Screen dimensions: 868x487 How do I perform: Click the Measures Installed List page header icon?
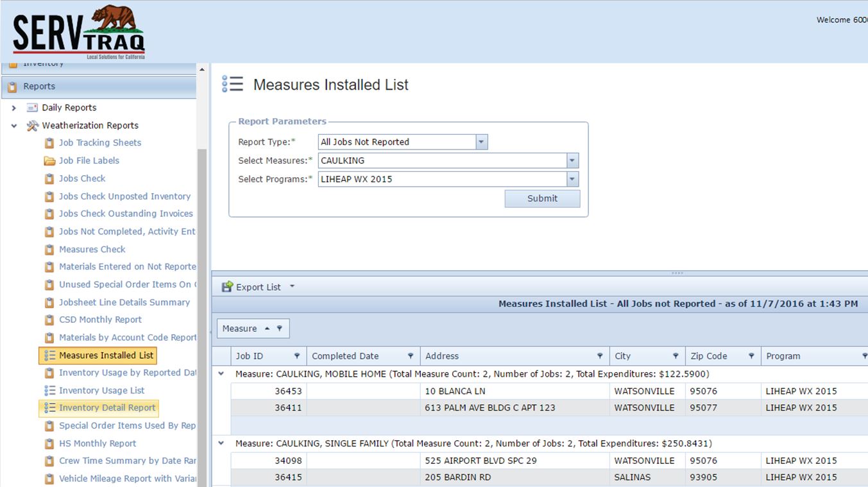(233, 84)
